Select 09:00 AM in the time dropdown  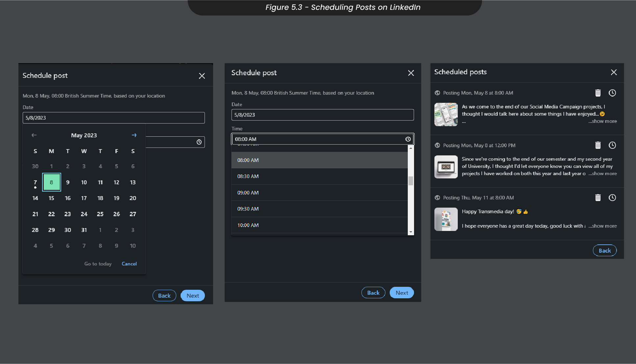click(x=319, y=193)
